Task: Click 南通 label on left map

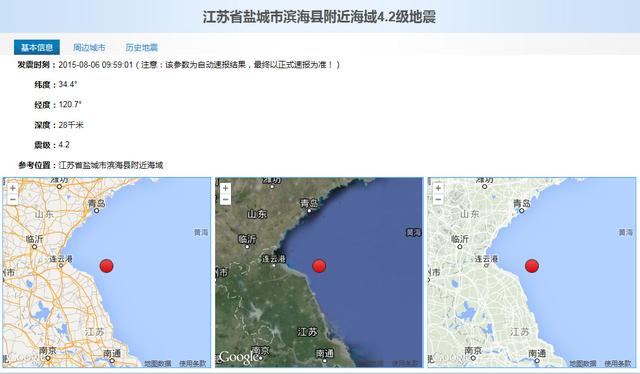Action: point(111,353)
